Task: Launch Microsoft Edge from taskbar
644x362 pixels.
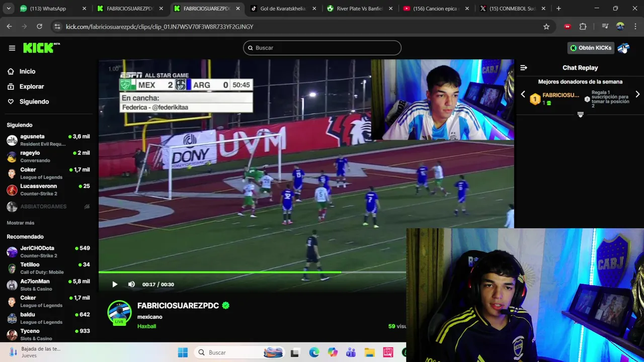Action: 314,352
